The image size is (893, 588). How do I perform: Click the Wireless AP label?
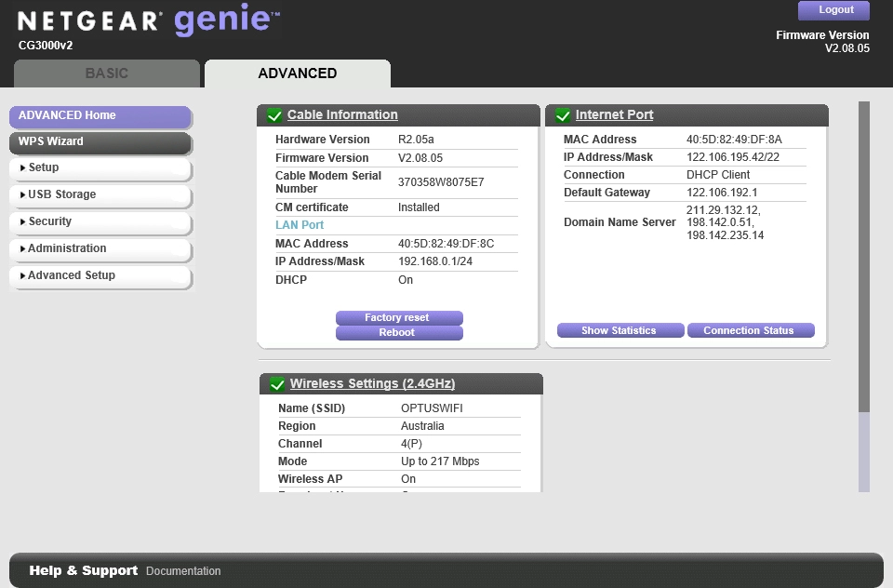tap(310, 479)
